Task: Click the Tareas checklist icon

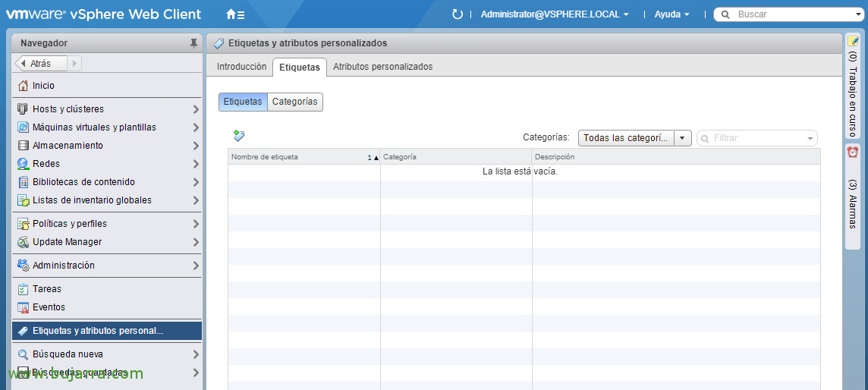Action: (x=23, y=289)
